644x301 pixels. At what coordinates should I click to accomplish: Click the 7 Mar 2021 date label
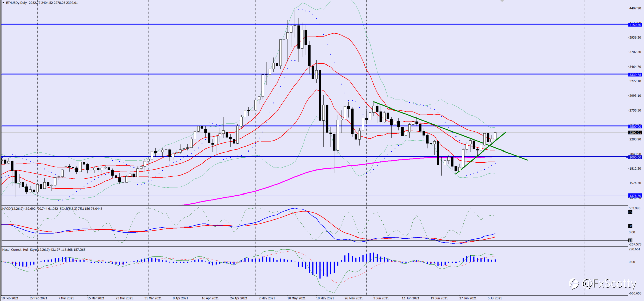tap(66, 298)
